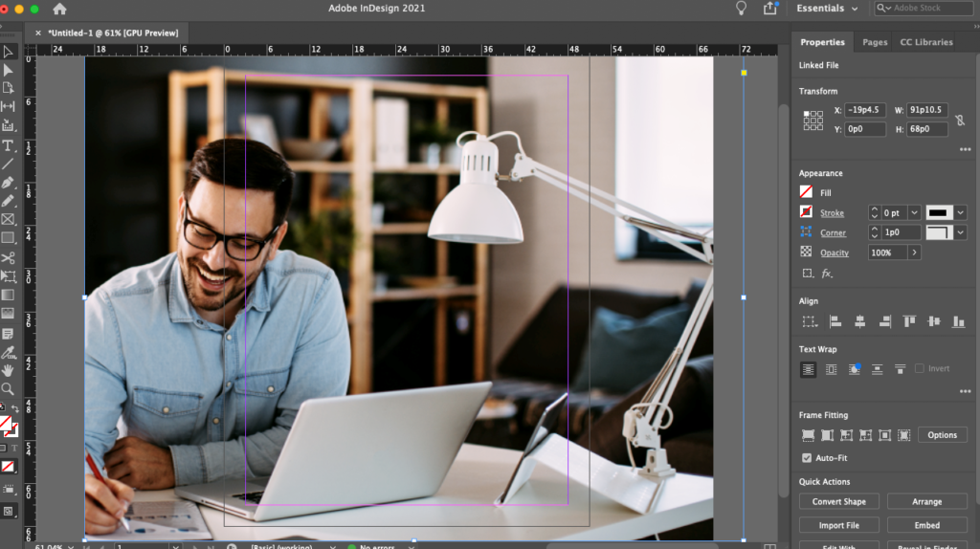Open the Essentials workspace dropdown

(x=827, y=9)
